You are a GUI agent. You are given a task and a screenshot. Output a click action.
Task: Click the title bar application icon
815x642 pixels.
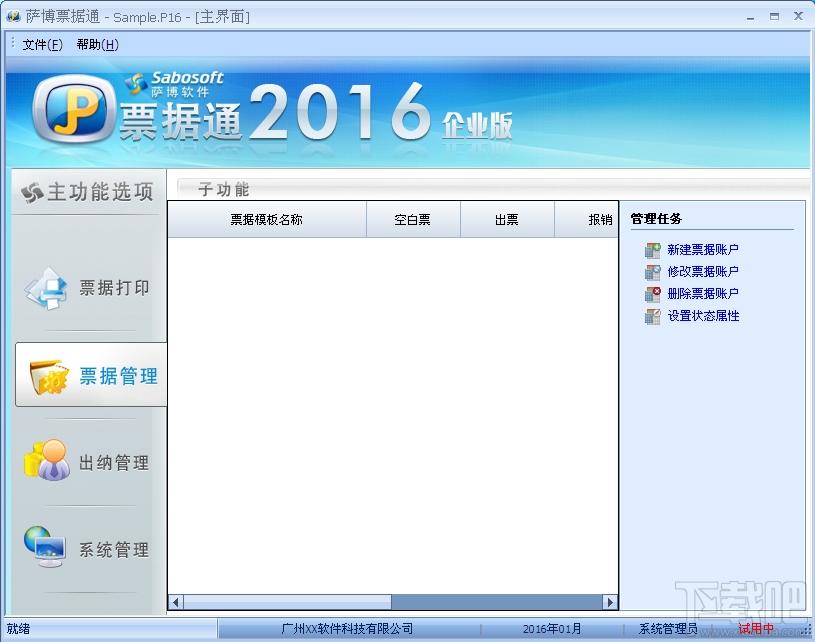click(14, 17)
